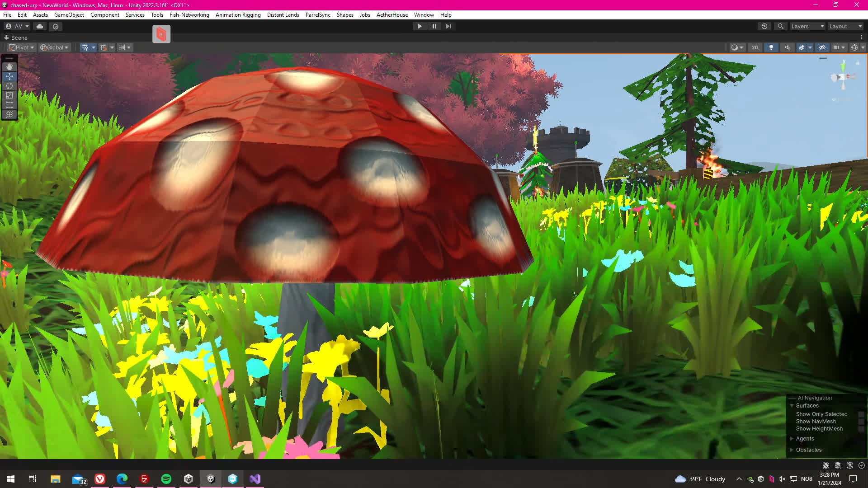Expand the Agents section
868x488 pixels.
(792, 439)
